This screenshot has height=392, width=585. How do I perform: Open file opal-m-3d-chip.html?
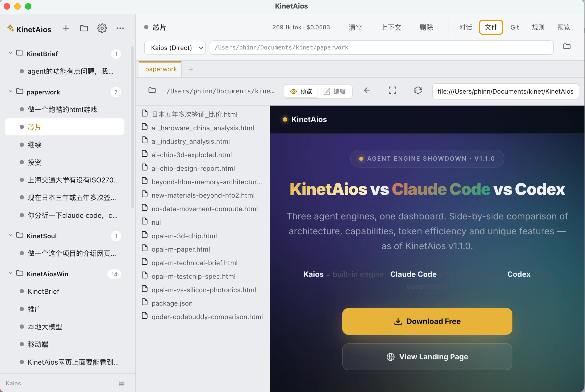(202, 236)
